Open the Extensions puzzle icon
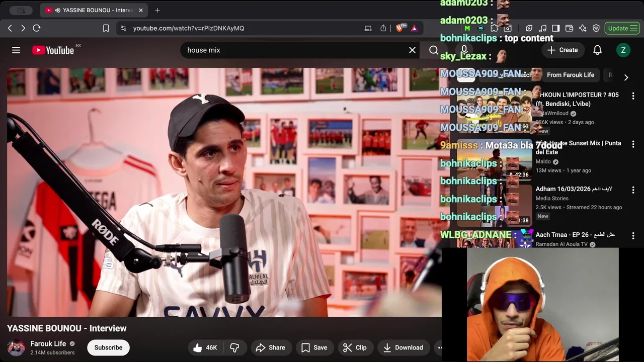 click(494, 28)
